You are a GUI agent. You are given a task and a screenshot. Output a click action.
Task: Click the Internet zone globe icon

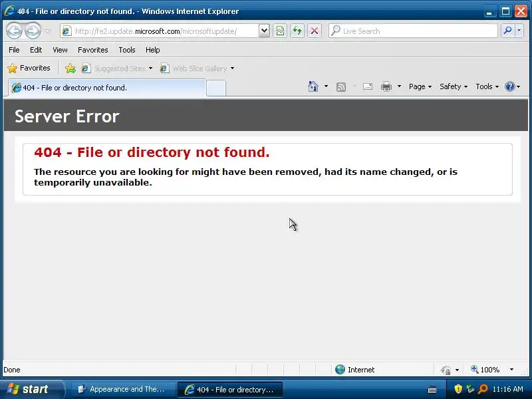pos(340,370)
